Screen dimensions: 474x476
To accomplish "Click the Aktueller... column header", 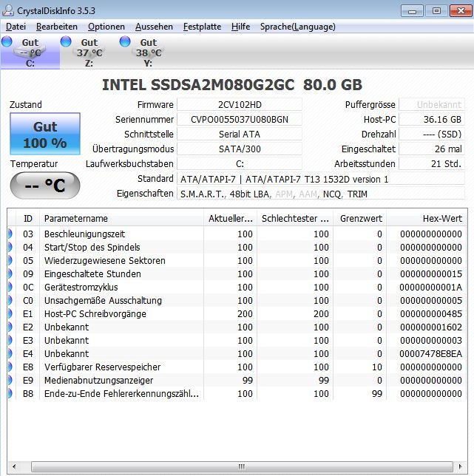I will pyautogui.click(x=230, y=219).
